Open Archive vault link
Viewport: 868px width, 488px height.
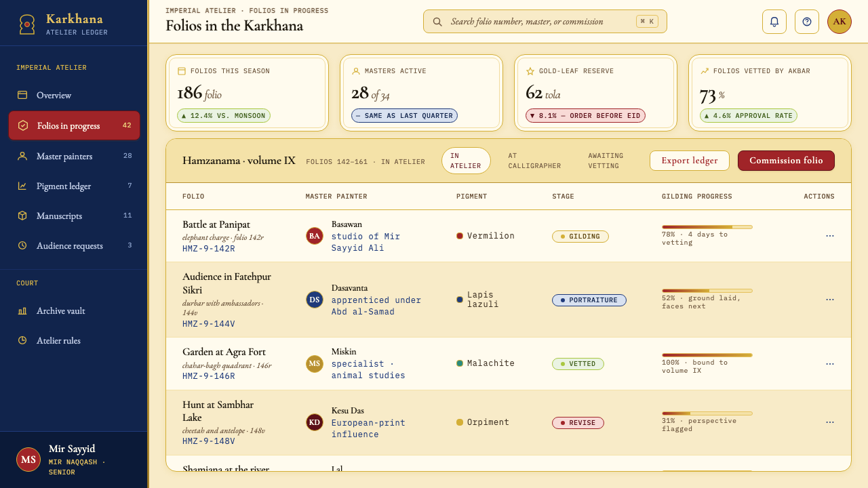click(x=74, y=311)
